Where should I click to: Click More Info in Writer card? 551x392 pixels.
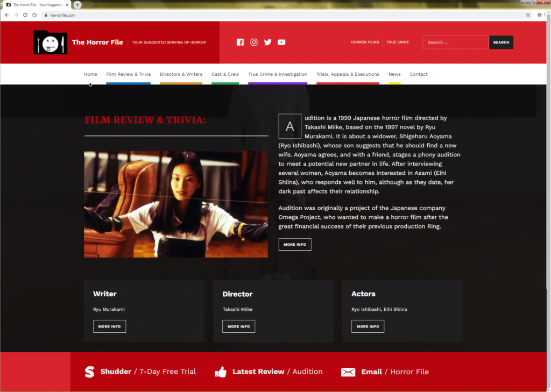pyautogui.click(x=109, y=326)
